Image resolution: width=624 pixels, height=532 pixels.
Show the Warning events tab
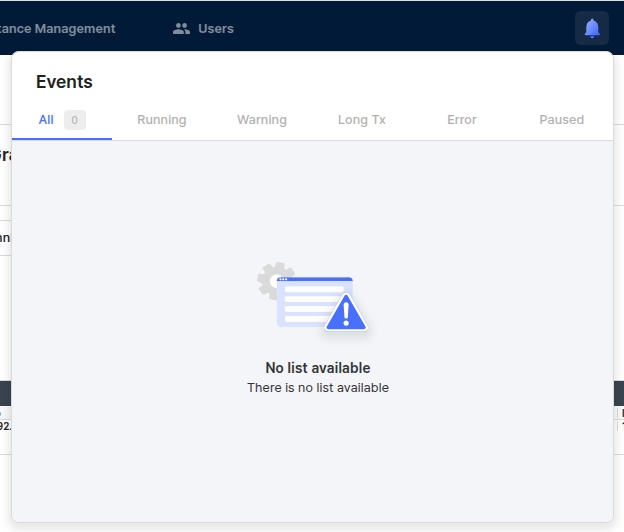[262, 120]
